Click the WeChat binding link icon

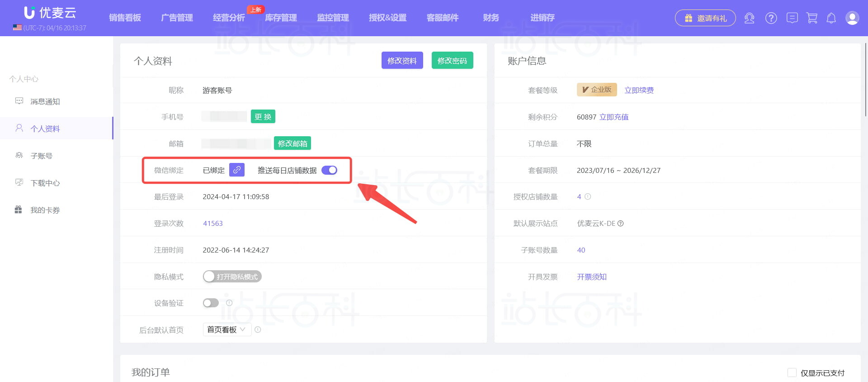coord(237,170)
